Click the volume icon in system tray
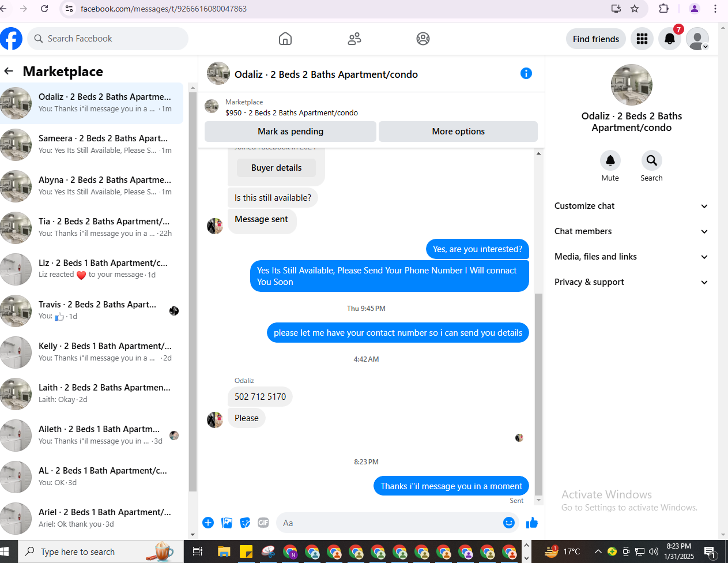This screenshot has height=563, width=728. [654, 551]
